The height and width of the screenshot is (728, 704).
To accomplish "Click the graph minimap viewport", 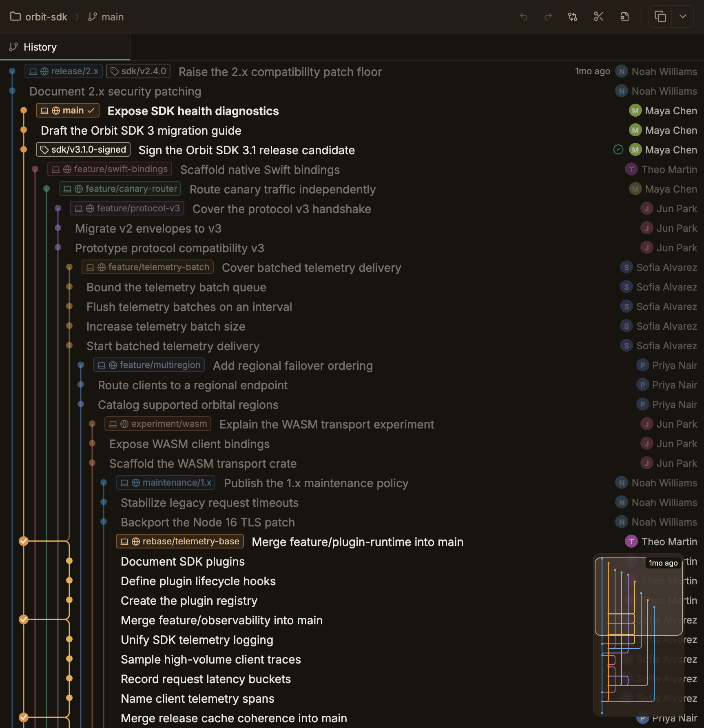I will (639, 596).
